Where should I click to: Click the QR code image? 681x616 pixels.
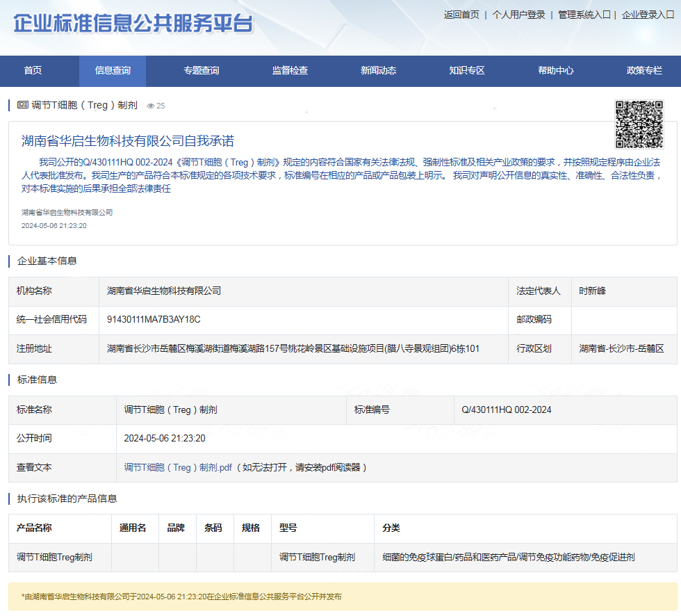(x=639, y=124)
